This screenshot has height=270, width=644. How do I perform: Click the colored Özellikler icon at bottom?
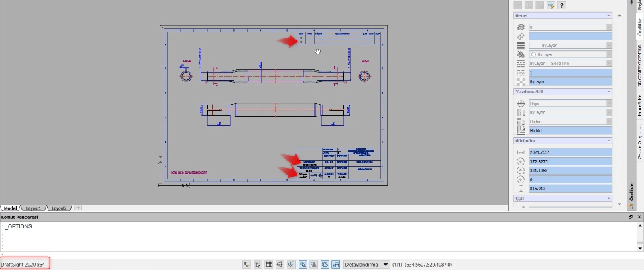631,206
